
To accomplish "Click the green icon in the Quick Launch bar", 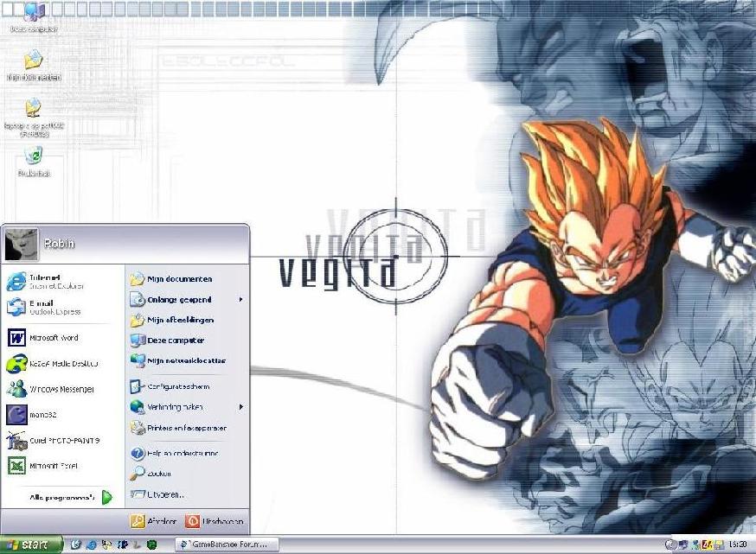I will pos(152,544).
